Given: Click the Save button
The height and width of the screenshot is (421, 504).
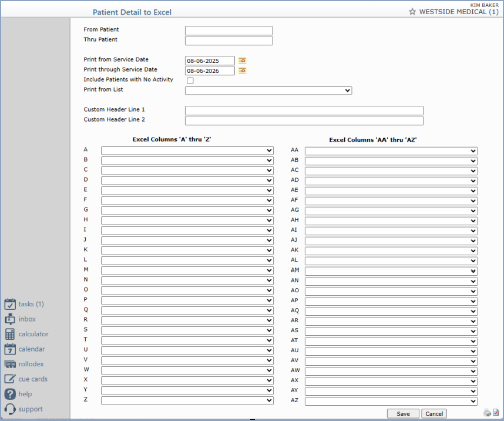Looking at the screenshot, I should coord(403,413).
